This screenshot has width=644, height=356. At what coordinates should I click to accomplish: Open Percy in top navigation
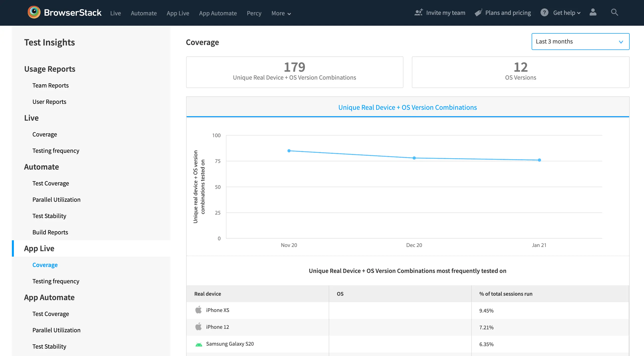[x=254, y=13]
